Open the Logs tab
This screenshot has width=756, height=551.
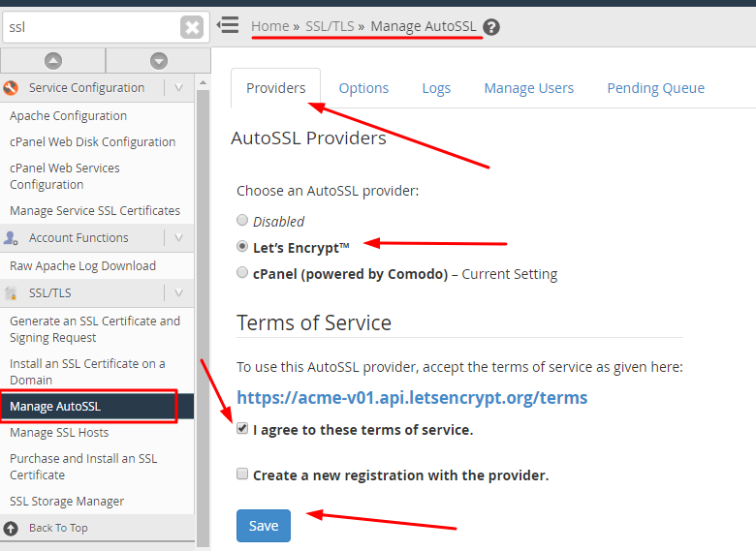click(x=436, y=88)
